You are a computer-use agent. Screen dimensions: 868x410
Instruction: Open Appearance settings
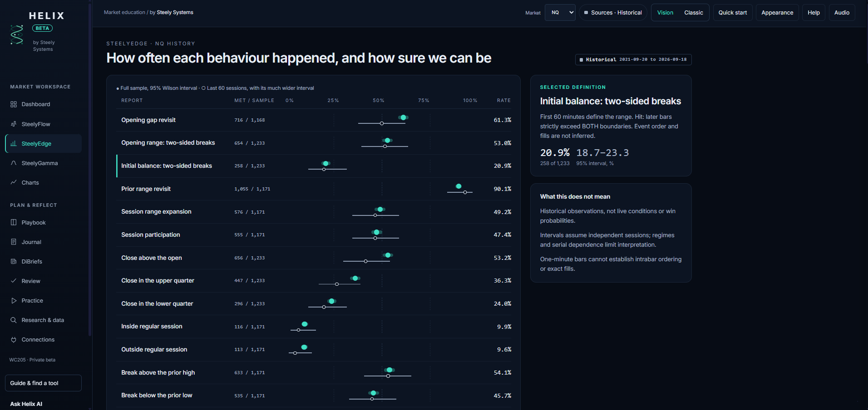[777, 13]
